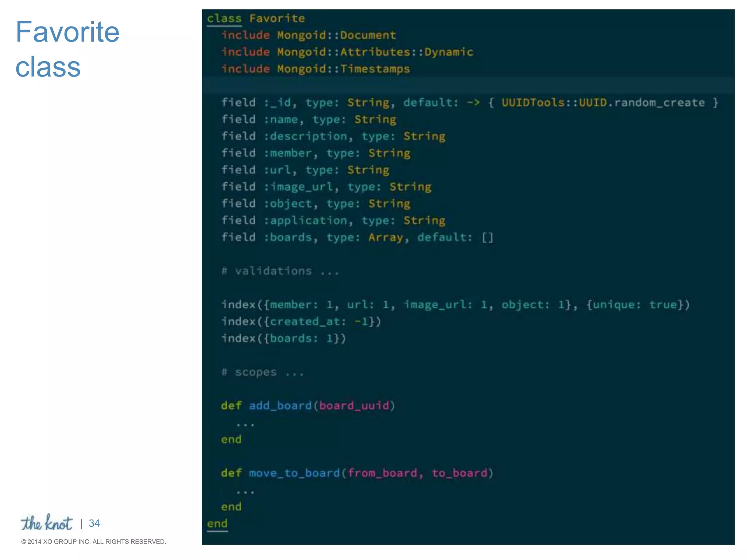This screenshot has height=560, width=747.
Task: Click Mongoid::Attributes::Dynamic include line
Action: 347,52
